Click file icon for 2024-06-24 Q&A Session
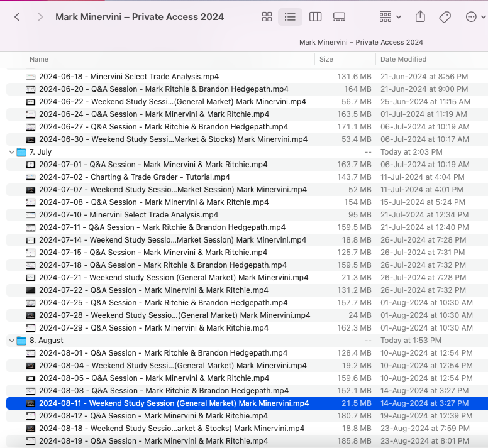 tap(30, 114)
